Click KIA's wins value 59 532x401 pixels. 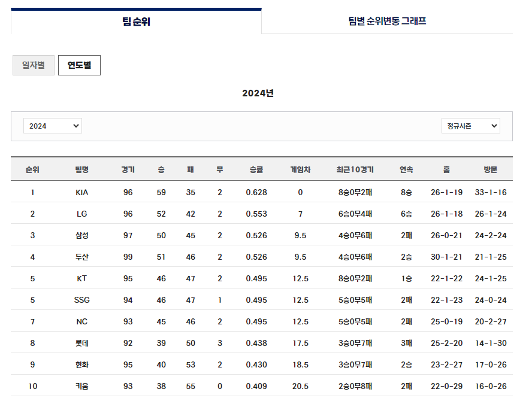(x=161, y=192)
